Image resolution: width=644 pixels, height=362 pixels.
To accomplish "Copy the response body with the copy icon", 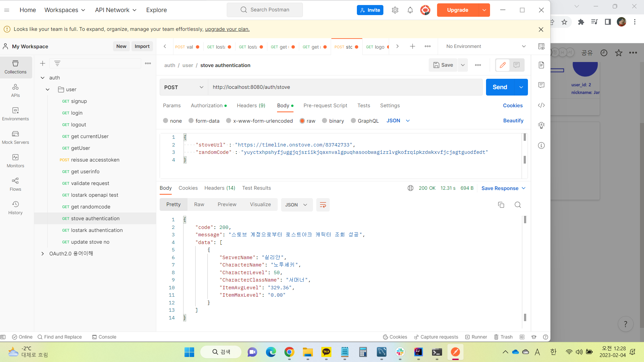I will 501,205.
